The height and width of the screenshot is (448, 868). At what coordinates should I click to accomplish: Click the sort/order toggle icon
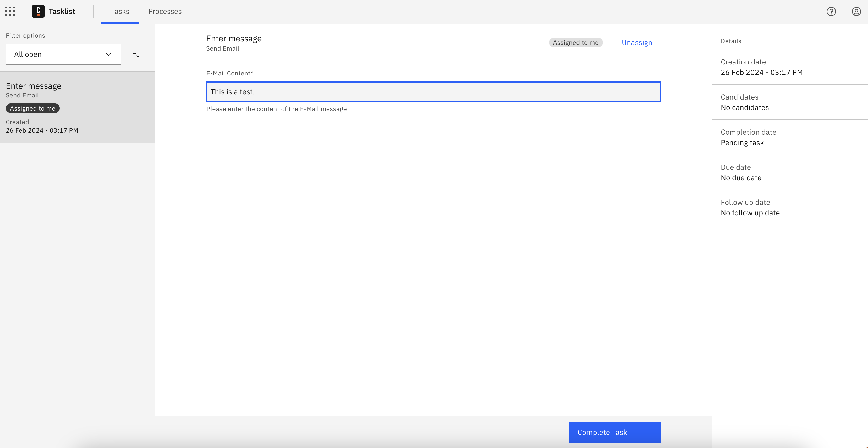point(135,54)
